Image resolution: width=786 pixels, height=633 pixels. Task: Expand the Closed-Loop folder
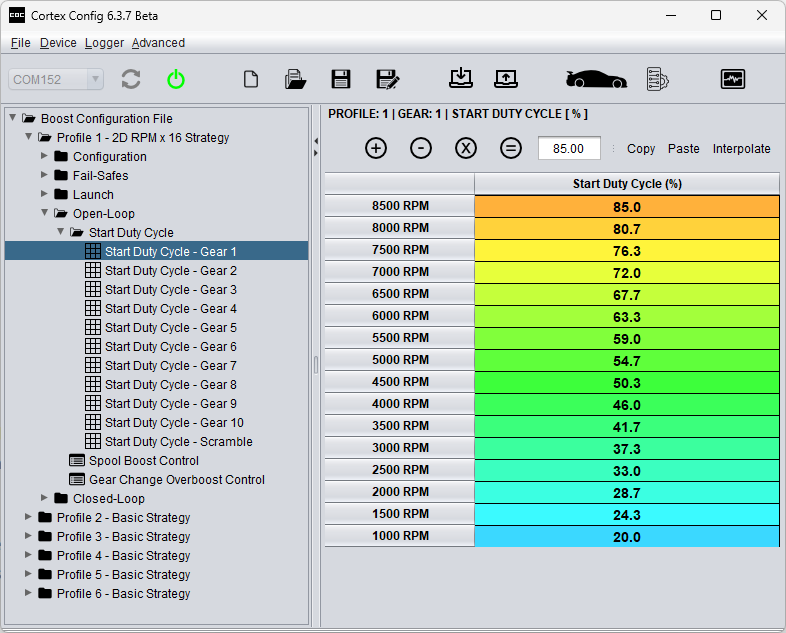44,498
